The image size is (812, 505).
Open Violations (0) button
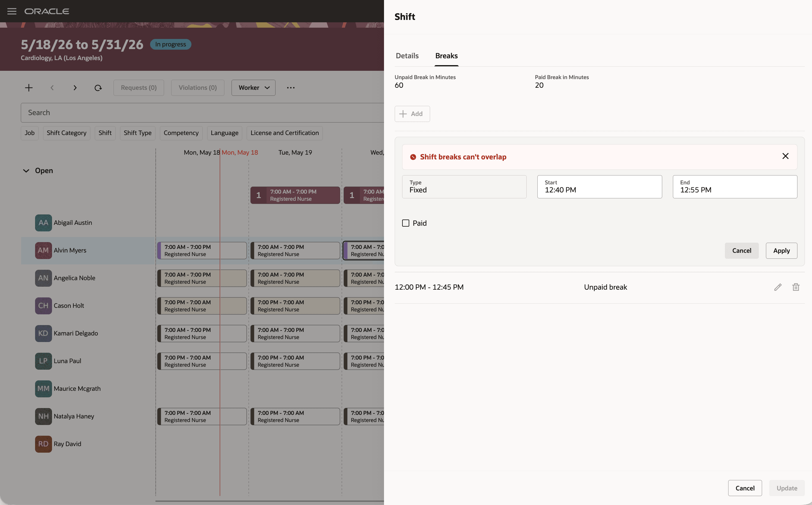(198, 87)
